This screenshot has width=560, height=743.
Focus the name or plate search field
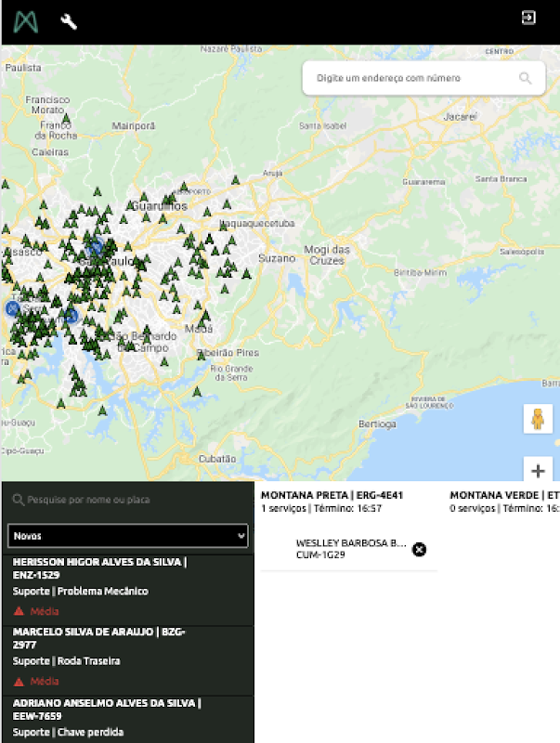pos(128,500)
